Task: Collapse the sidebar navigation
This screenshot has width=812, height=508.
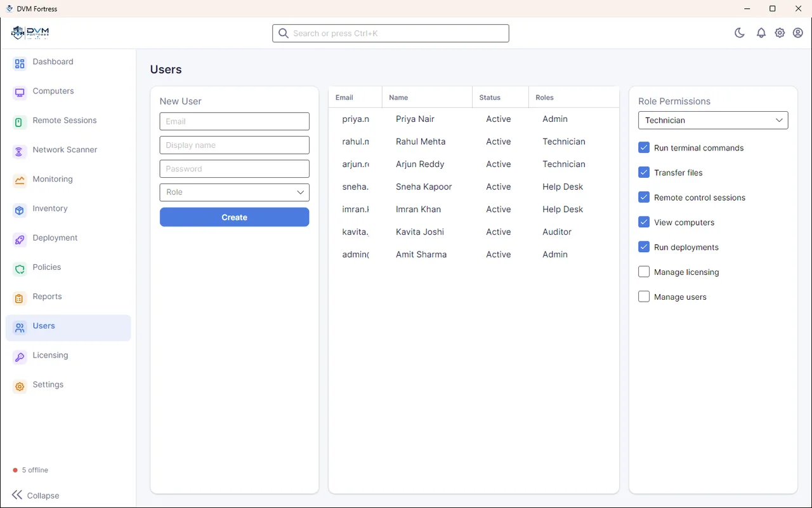Action: (x=36, y=495)
